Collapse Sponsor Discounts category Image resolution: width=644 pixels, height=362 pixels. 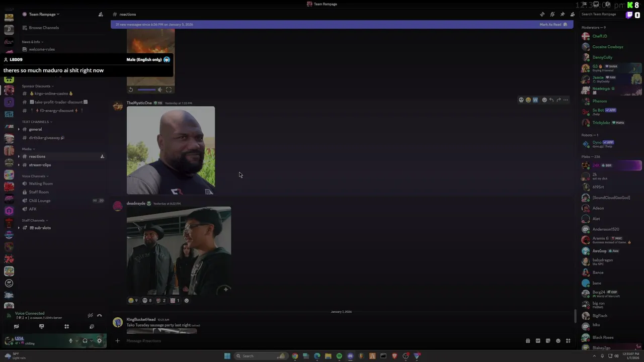(37, 86)
